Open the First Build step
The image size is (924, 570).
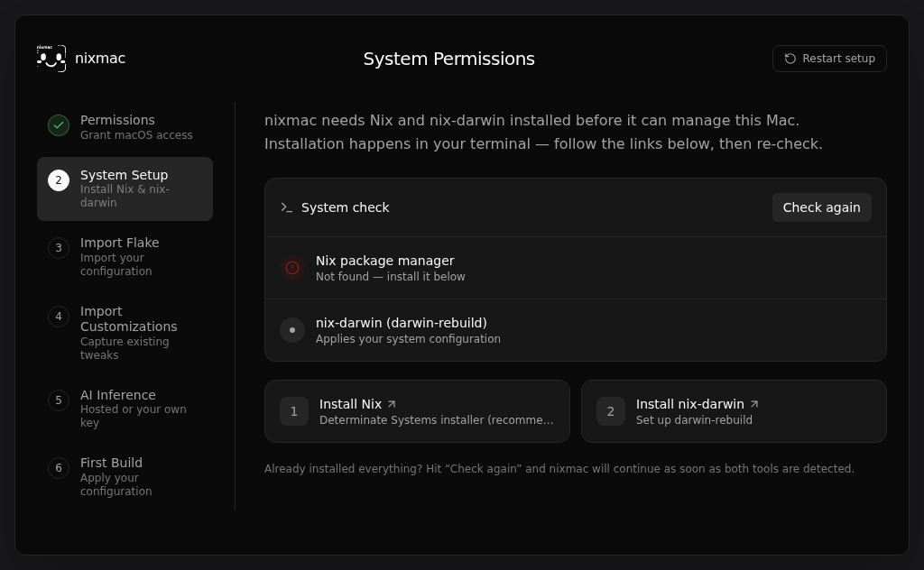click(125, 476)
